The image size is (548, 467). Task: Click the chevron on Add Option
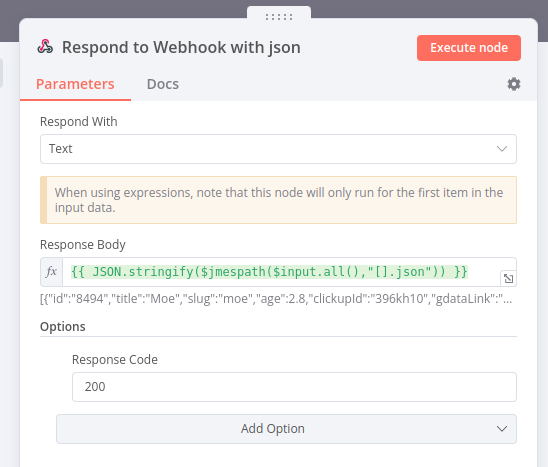click(x=502, y=429)
